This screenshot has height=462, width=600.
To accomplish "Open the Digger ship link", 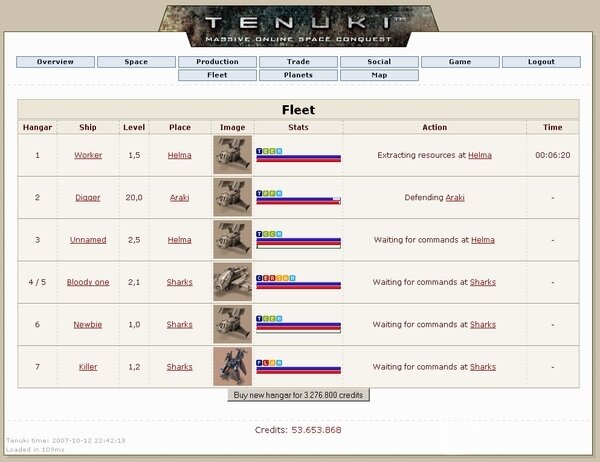I will coord(88,198).
